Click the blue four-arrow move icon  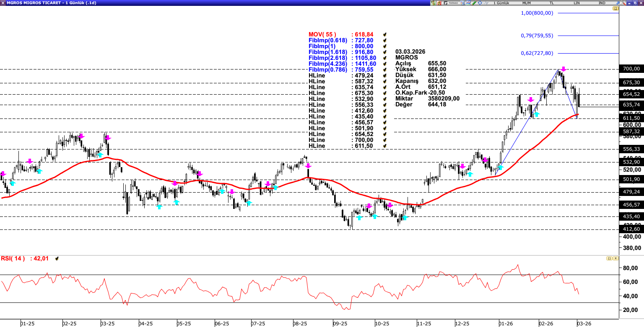click(x=480, y=3)
